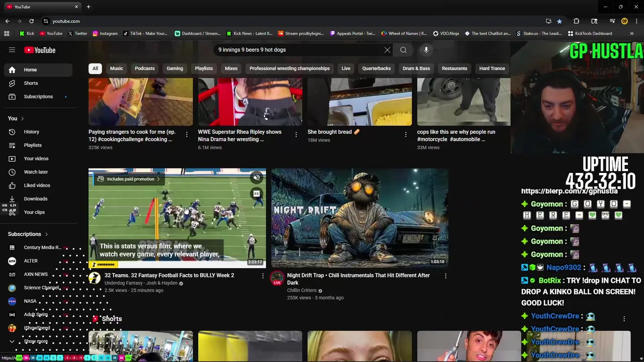
Task: Open 32 Teams Fantasy Football video title
Action: (169, 276)
